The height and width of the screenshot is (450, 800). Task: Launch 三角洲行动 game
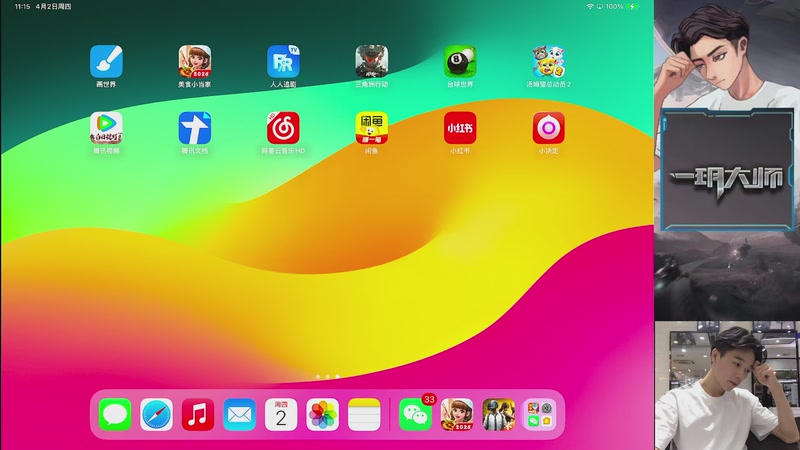pyautogui.click(x=371, y=61)
